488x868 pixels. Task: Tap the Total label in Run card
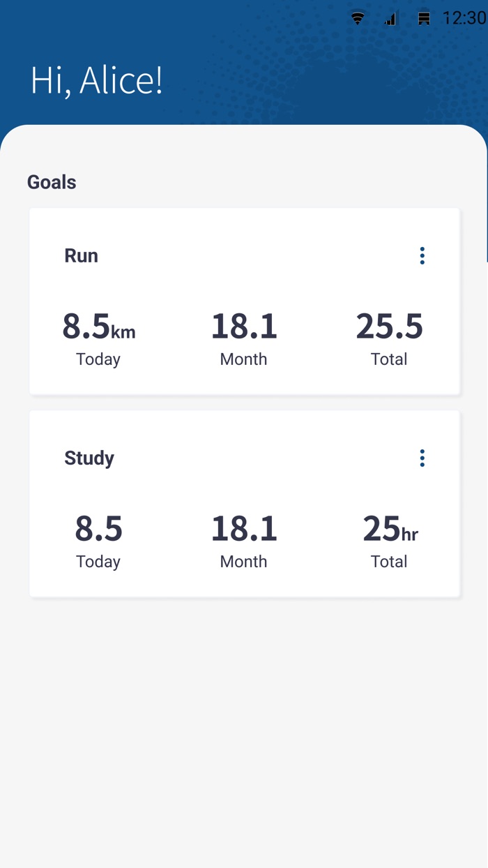pyautogui.click(x=389, y=359)
